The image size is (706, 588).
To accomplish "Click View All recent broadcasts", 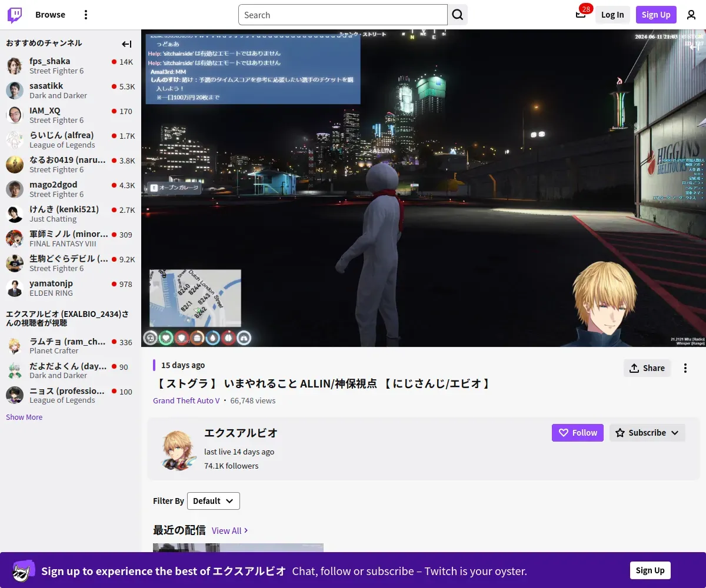I will (229, 530).
